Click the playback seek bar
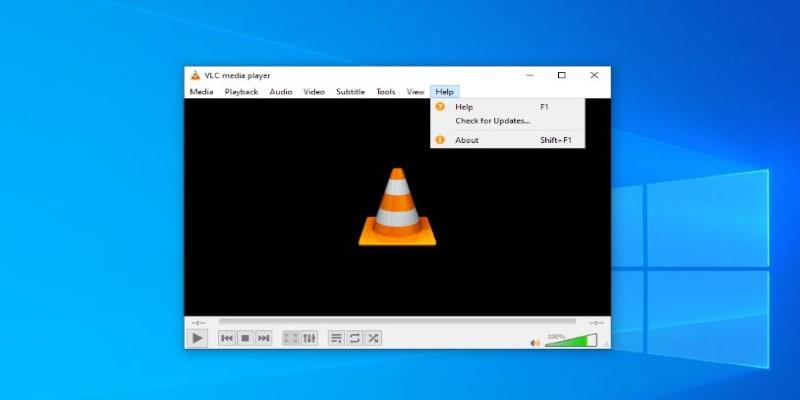Screen dimensions: 800x400 click(397, 322)
